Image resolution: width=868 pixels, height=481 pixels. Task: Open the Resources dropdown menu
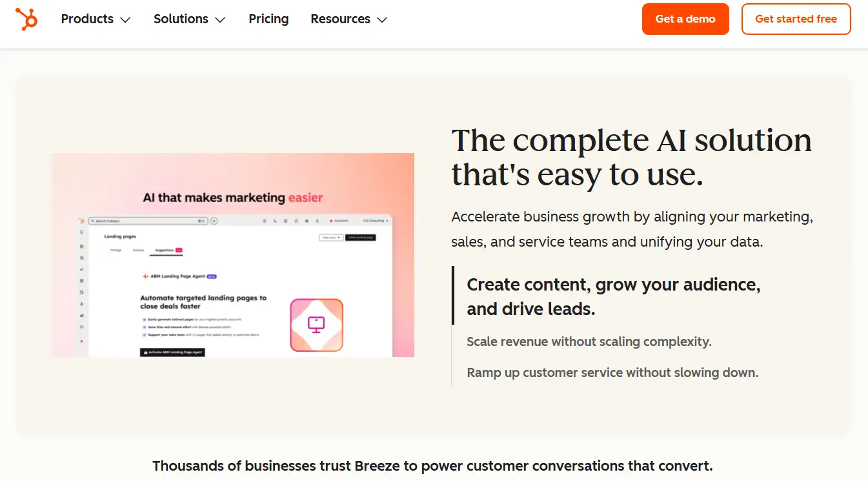[x=348, y=19]
